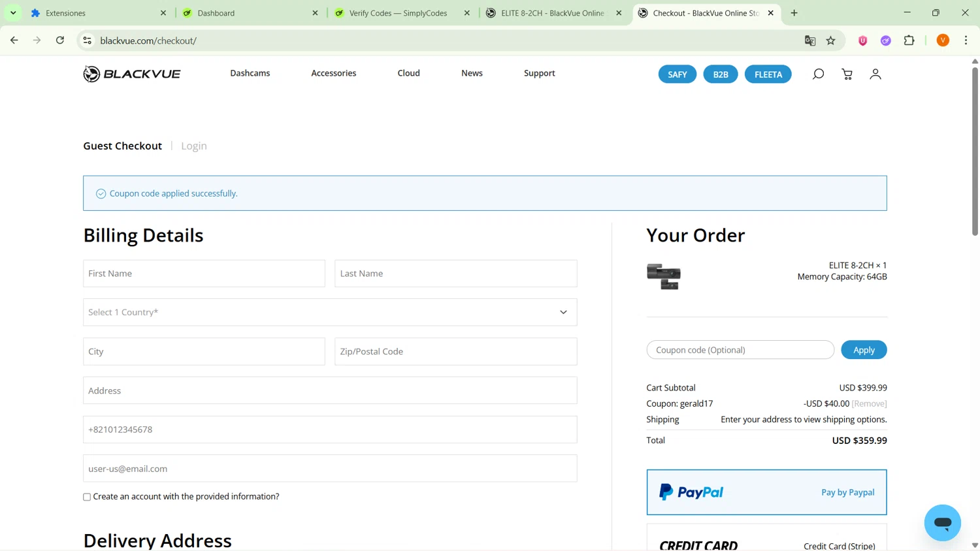Click the phone number field
This screenshot has width=980, height=551.
pyautogui.click(x=330, y=430)
